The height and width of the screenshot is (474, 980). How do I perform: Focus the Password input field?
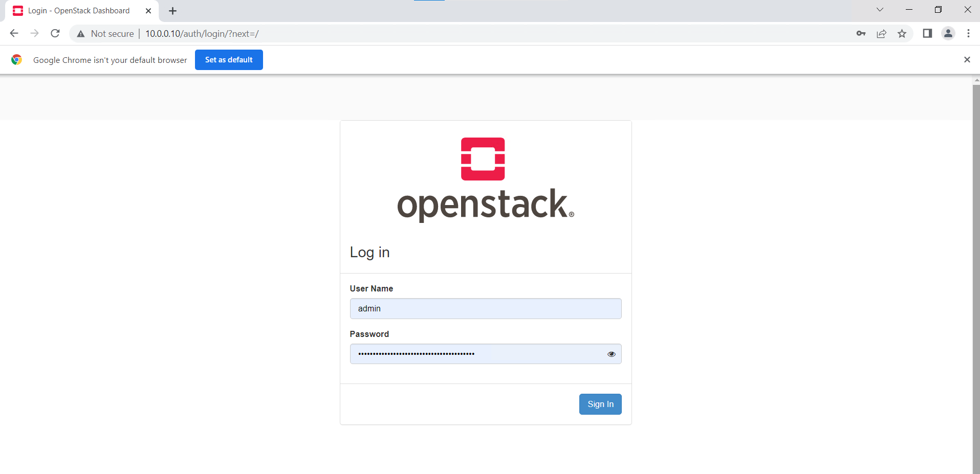point(476,354)
